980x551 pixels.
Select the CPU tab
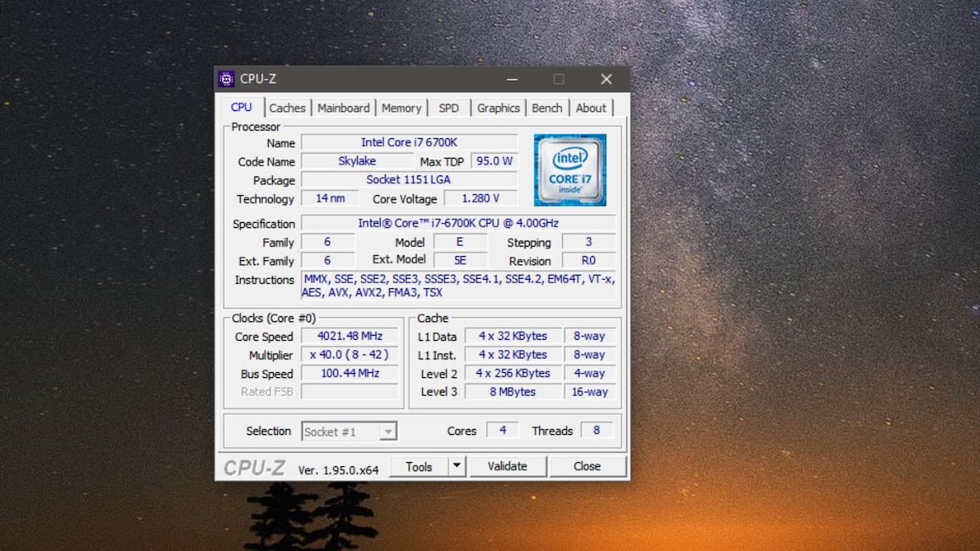pyautogui.click(x=242, y=108)
